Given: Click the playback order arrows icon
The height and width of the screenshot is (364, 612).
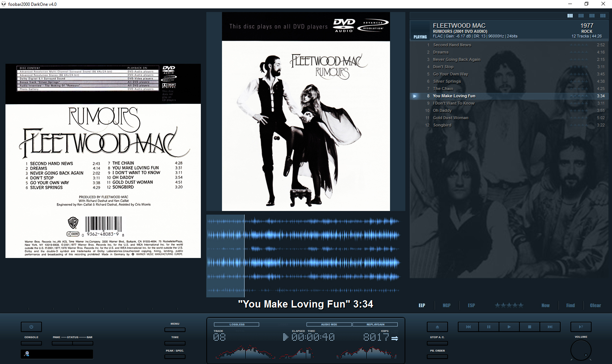Looking at the screenshot, I should click(395, 338).
